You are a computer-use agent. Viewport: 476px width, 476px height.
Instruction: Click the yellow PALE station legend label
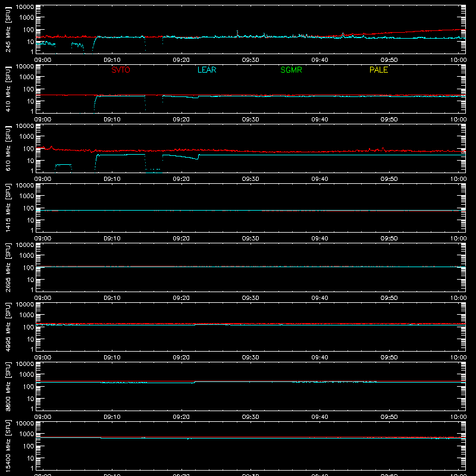point(378,70)
